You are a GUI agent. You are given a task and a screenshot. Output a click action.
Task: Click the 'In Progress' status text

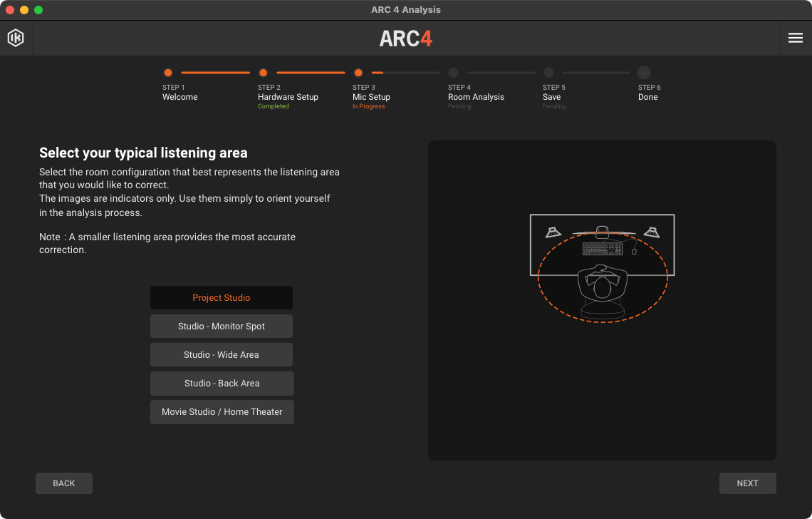pyautogui.click(x=369, y=106)
